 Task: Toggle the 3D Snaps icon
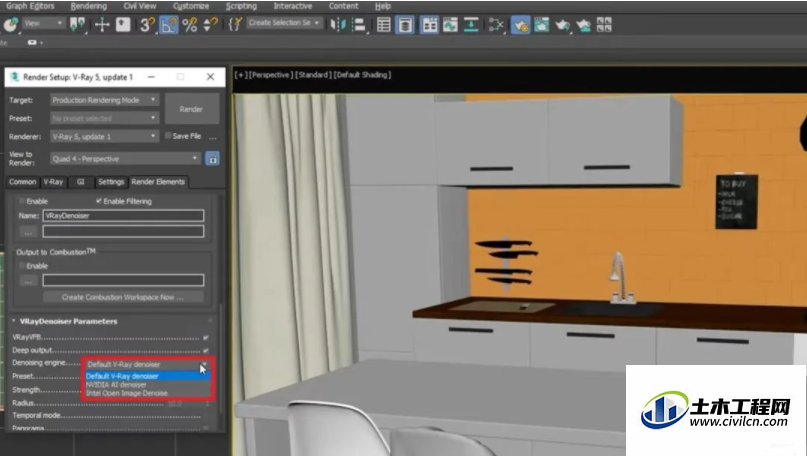pos(148,24)
